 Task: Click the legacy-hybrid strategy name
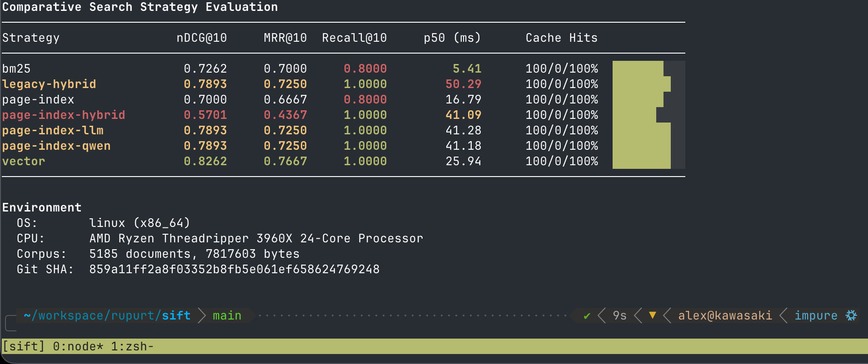point(49,84)
